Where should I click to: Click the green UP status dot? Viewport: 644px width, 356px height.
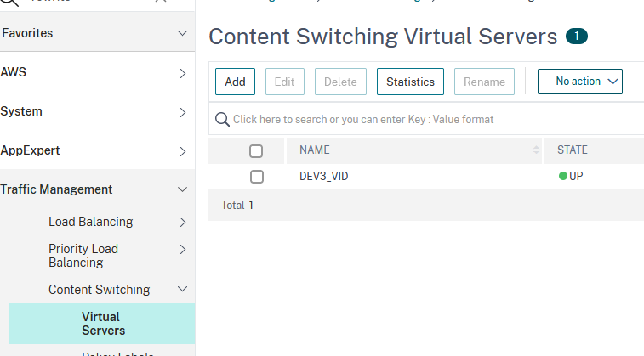(x=562, y=177)
